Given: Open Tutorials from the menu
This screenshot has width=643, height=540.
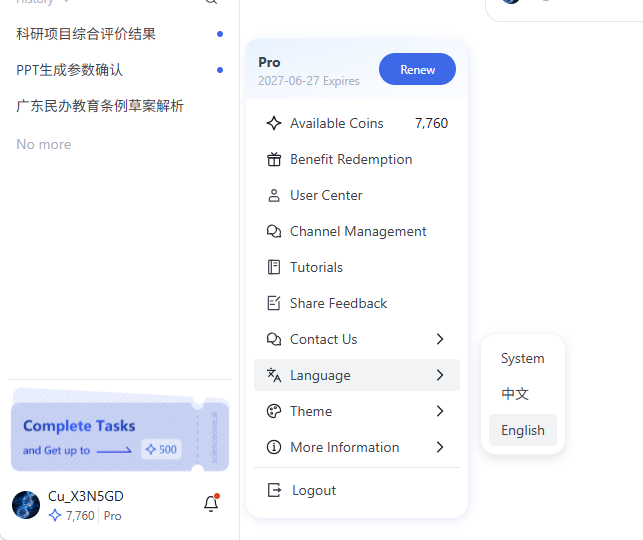Looking at the screenshot, I should (x=357, y=267).
